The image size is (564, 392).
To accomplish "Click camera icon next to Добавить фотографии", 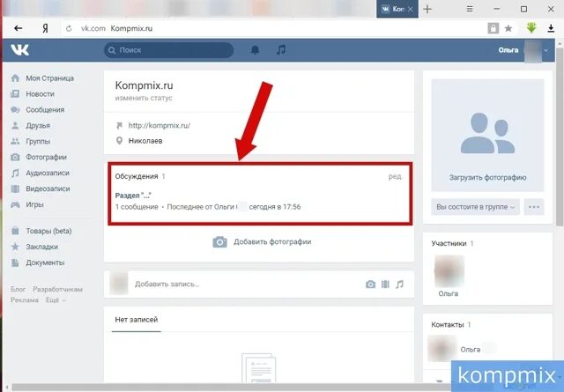I will pos(219,242).
